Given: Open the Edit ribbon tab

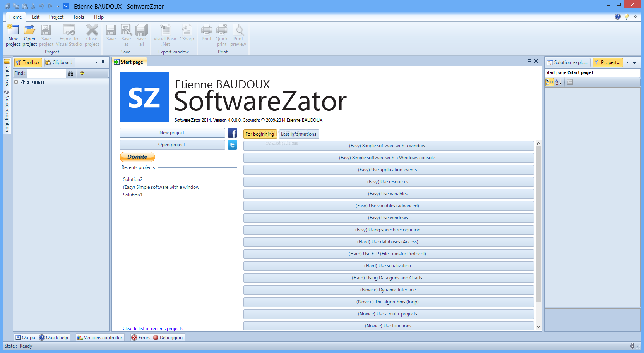Looking at the screenshot, I should [36, 17].
